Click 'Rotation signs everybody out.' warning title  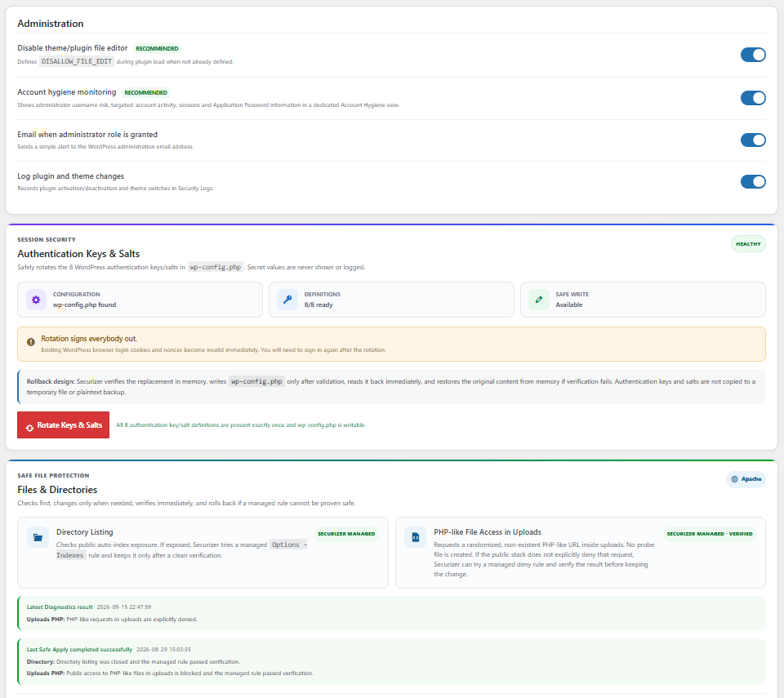(89, 339)
